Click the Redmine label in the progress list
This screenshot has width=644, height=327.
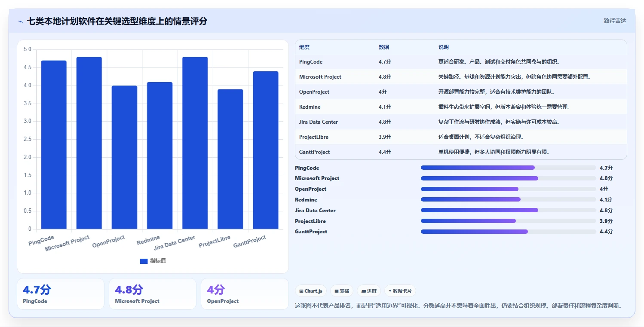(x=306, y=200)
